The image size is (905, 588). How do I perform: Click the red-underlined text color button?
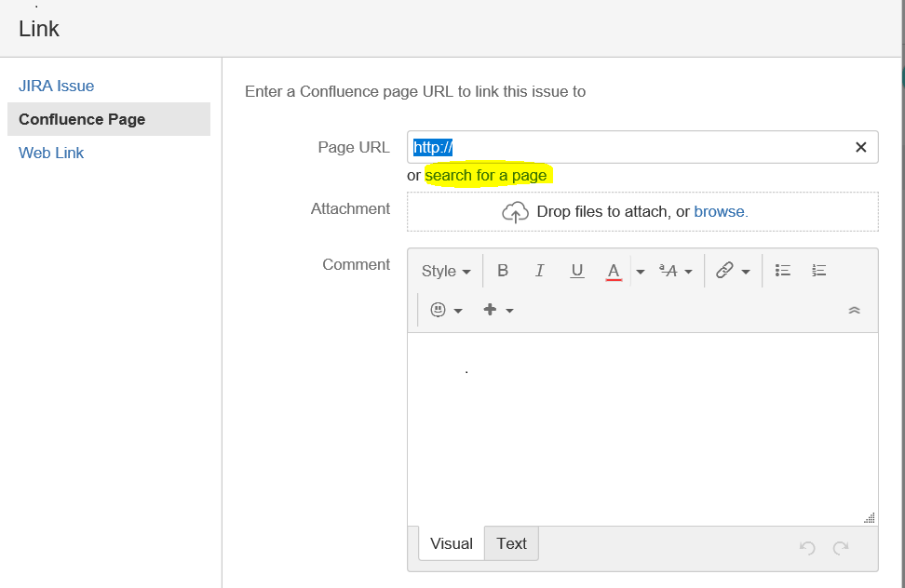614,271
